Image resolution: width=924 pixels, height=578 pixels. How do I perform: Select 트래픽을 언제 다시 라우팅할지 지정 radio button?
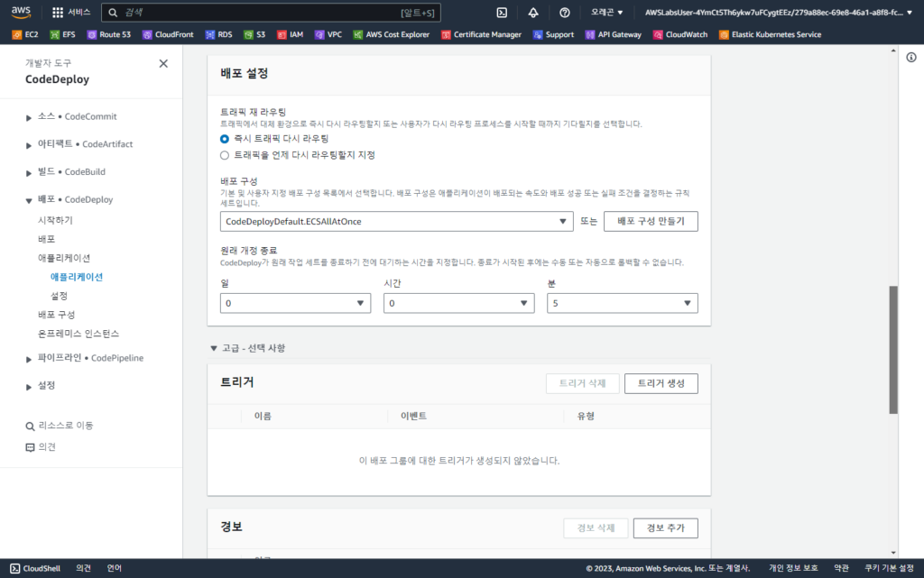coord(225,155)
